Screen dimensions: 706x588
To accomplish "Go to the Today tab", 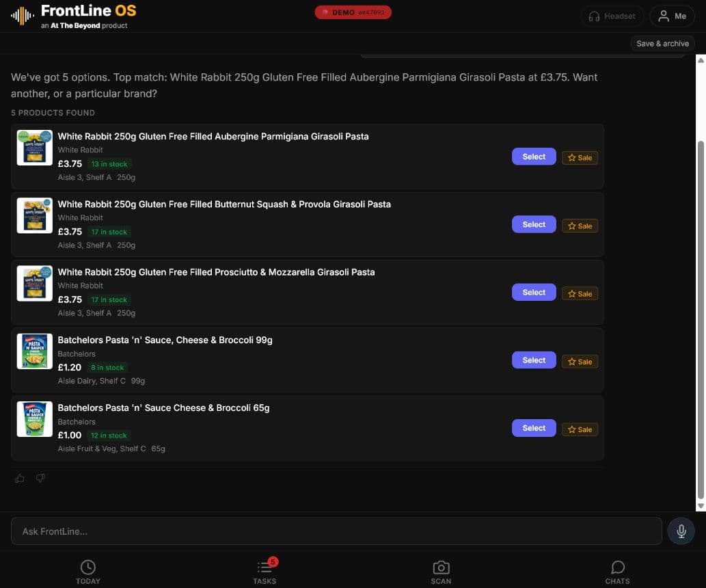I will 88,572.
